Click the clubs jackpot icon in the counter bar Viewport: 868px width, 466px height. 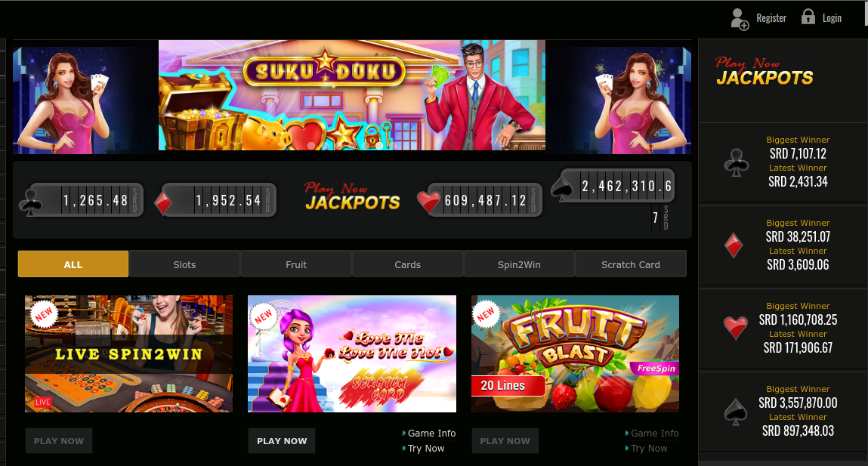pos(31,202)
